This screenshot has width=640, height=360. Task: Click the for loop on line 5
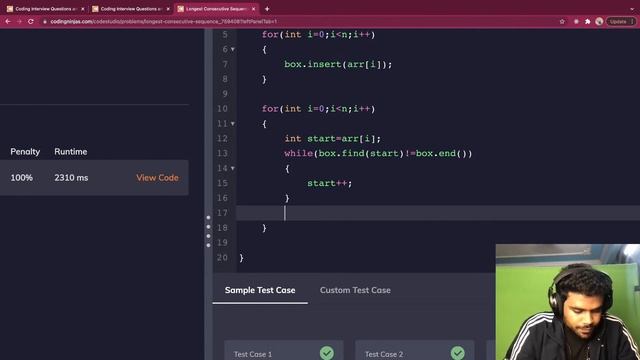click(318, 35)
